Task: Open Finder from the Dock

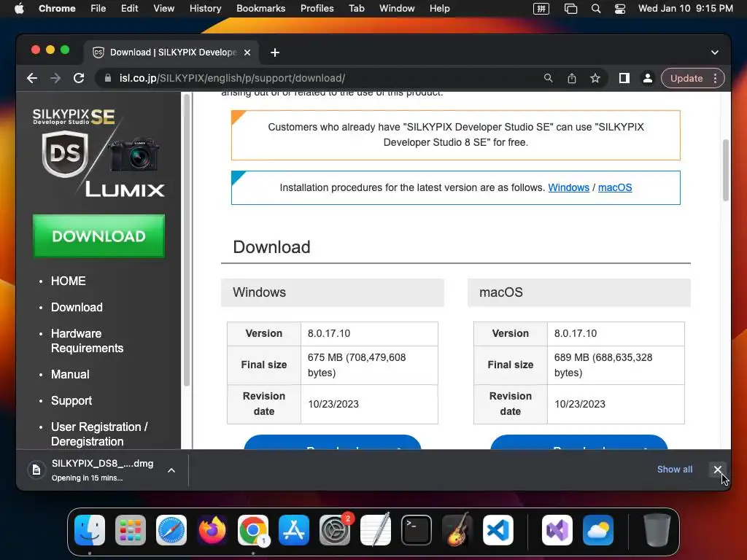Action: pyautogui.click(x=90, y=530)
